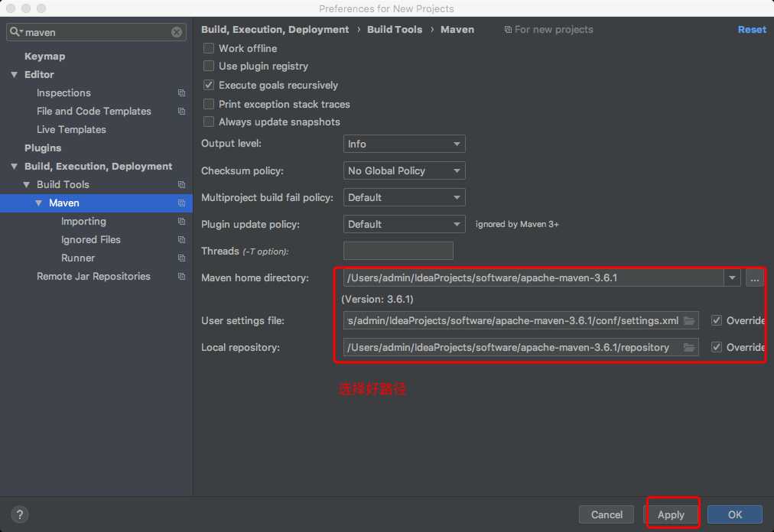The height and width of the screenshot is (532, 774).
Task: Open Multiproject build fail policy dropdown
Action: tap(405, 197)
